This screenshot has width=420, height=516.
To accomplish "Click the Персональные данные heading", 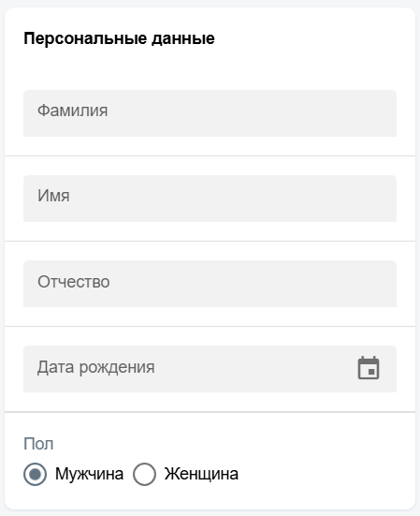I will [119, 38].
